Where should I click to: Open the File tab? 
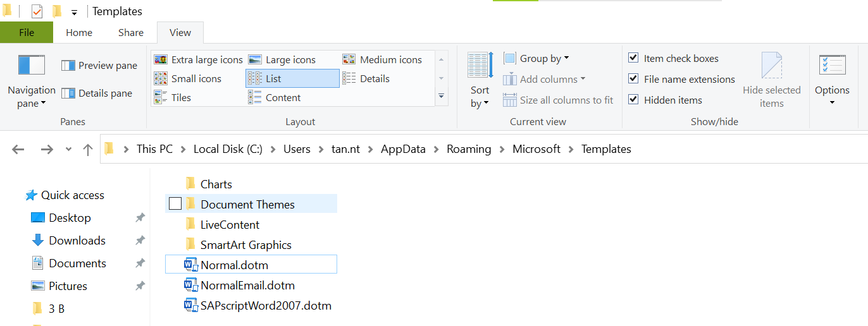(x=27, y=33)
